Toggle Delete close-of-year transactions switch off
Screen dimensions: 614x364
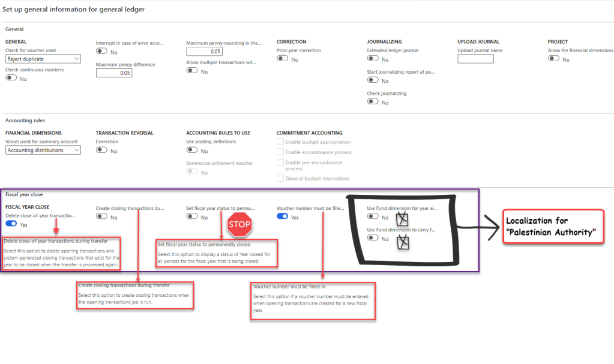11,224
